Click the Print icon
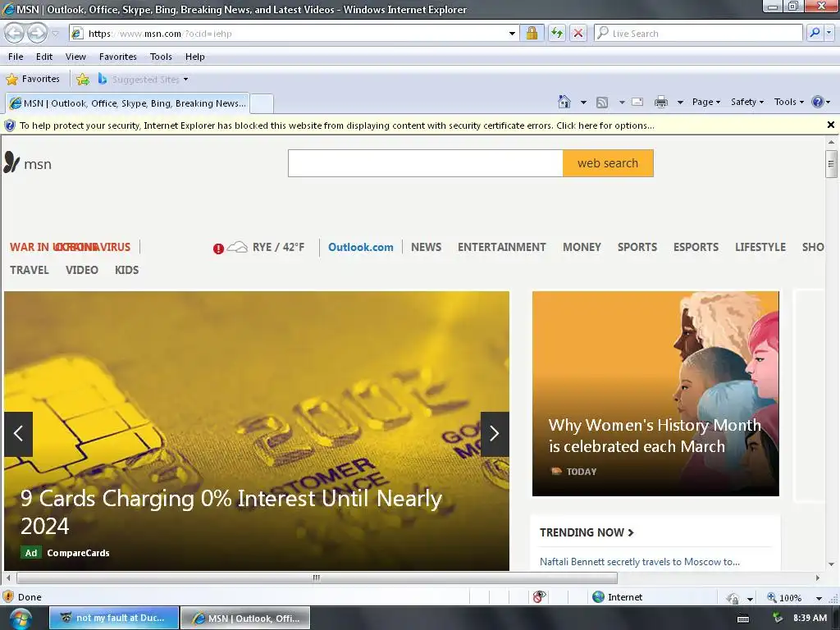Viewport: 840px width, 630px height. (x=661, y=102)
